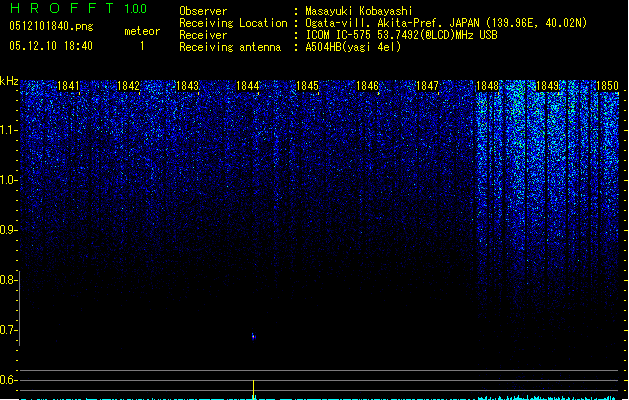
Task: Click the meteor echo spot near 0.7 kHz
Action: click(x=253, y=336)
